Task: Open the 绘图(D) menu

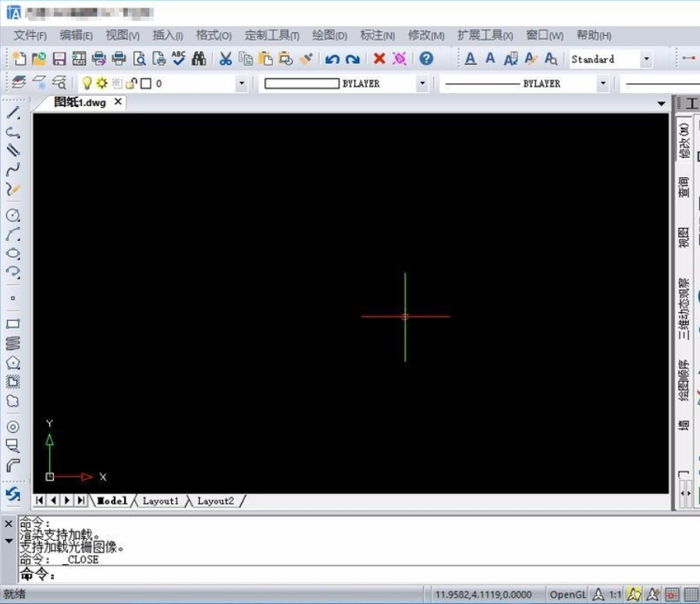Action: pyautogui.click(x=329, y=35)
